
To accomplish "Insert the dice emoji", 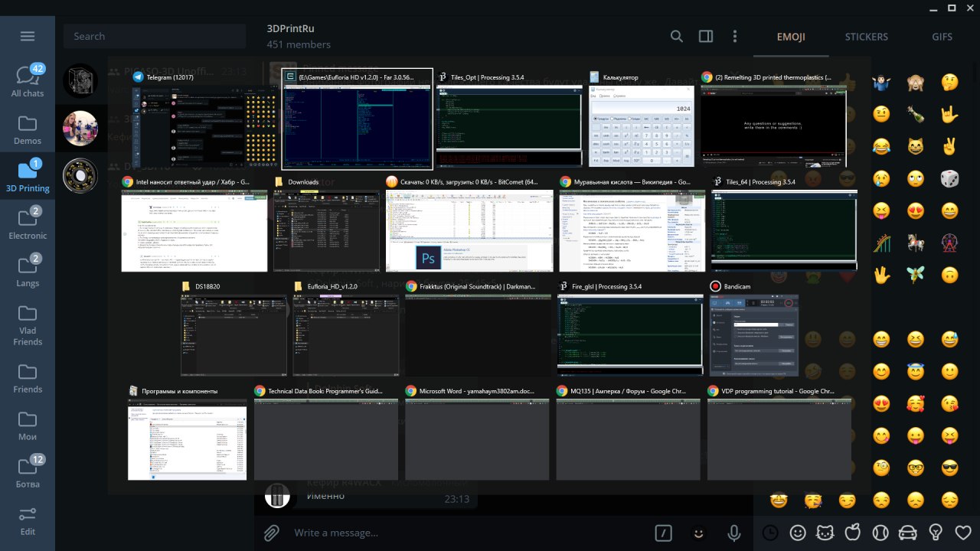I will click(949, 178).
